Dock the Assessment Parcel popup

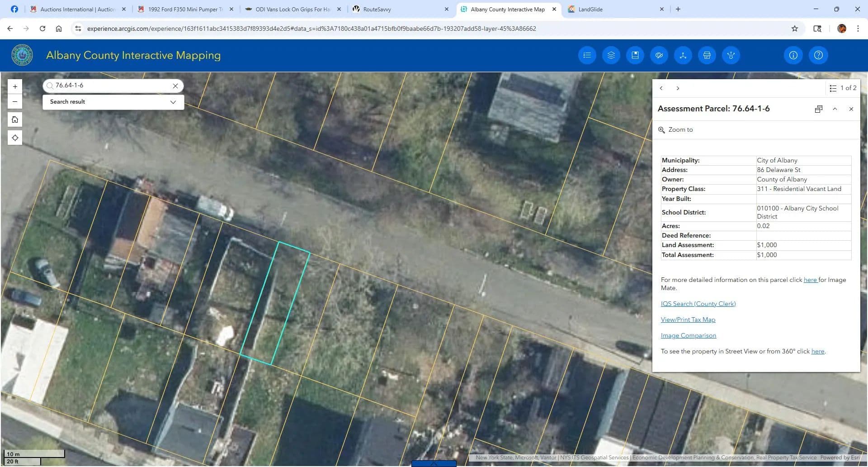[818, 109]
